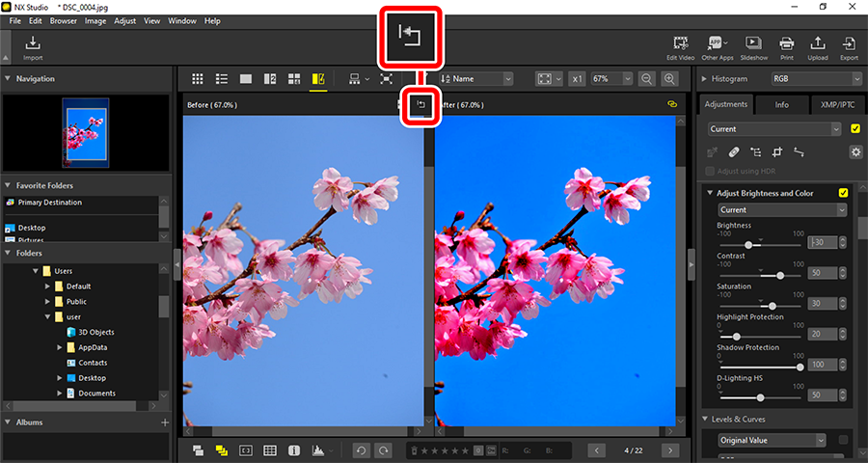868x463 pixels.
Task: Select the 4-image compare view
Action: coord(294,79)
